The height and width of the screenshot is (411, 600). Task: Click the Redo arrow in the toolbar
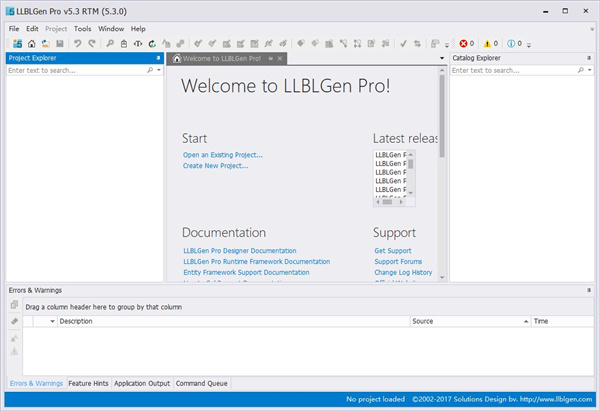(92, 44)
